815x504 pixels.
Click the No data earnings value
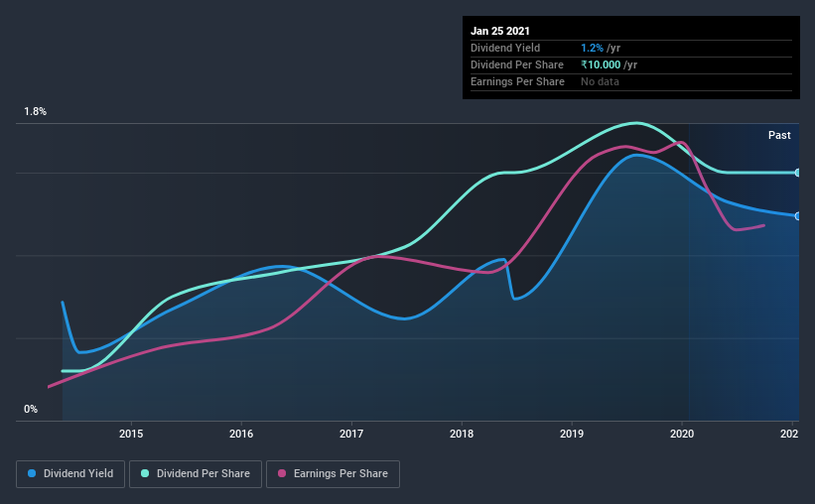[x=600, y=81]
